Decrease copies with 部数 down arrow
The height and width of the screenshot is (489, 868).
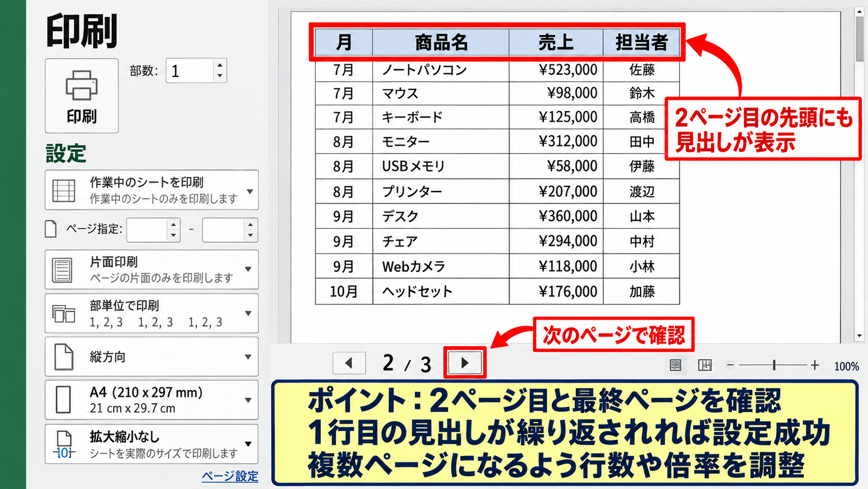(220, 76)
